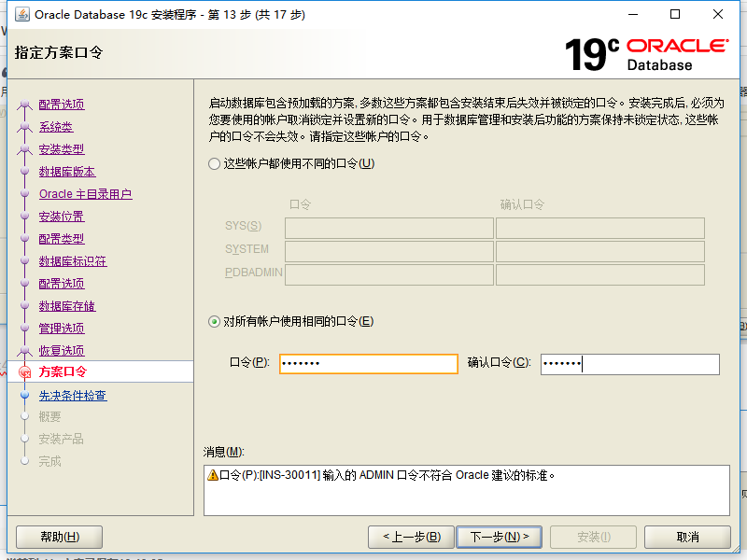This screenshot has height=560, width=747.
Task: Open the 恢复选项 step link
Action: coord(62,351)
